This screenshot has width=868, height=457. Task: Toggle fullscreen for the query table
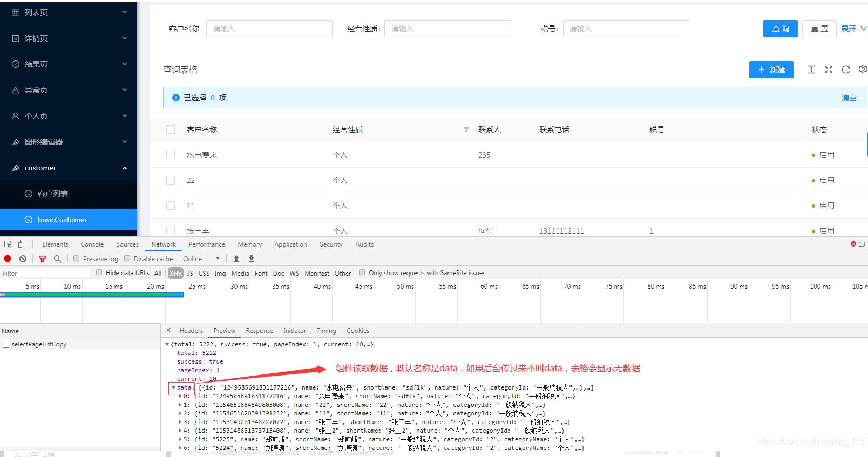point(829,70)
